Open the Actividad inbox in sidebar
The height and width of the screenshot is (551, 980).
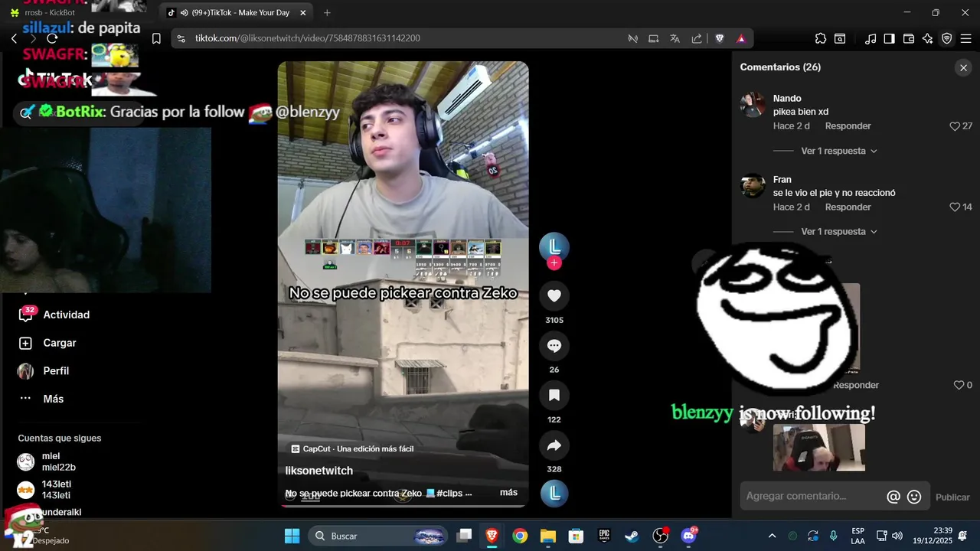pos(54,315)
